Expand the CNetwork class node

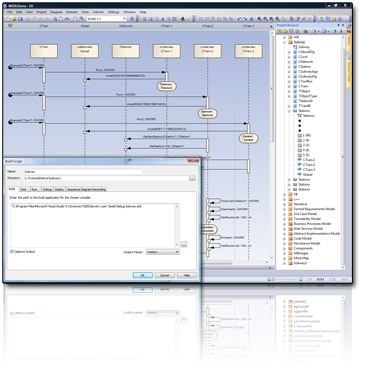289,62
